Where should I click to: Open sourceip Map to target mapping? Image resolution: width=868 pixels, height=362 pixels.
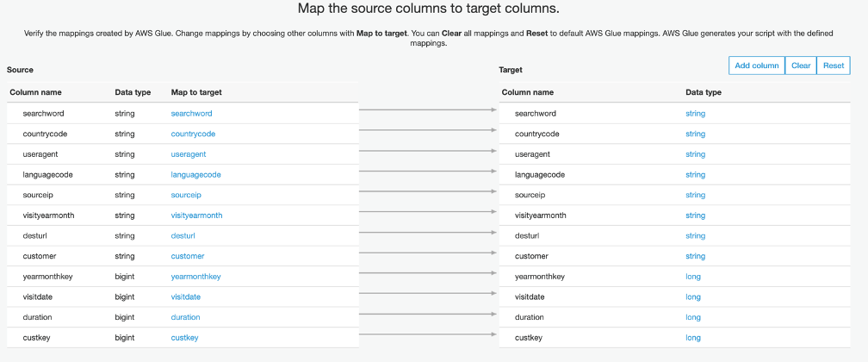pos(186,195)
